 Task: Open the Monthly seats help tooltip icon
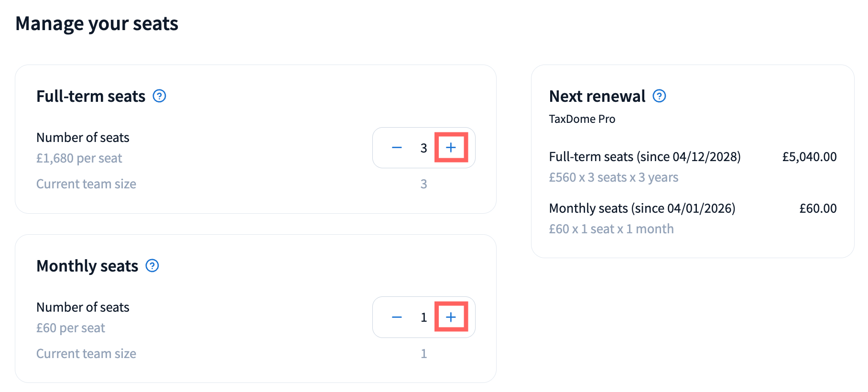[x=152, y=266]
